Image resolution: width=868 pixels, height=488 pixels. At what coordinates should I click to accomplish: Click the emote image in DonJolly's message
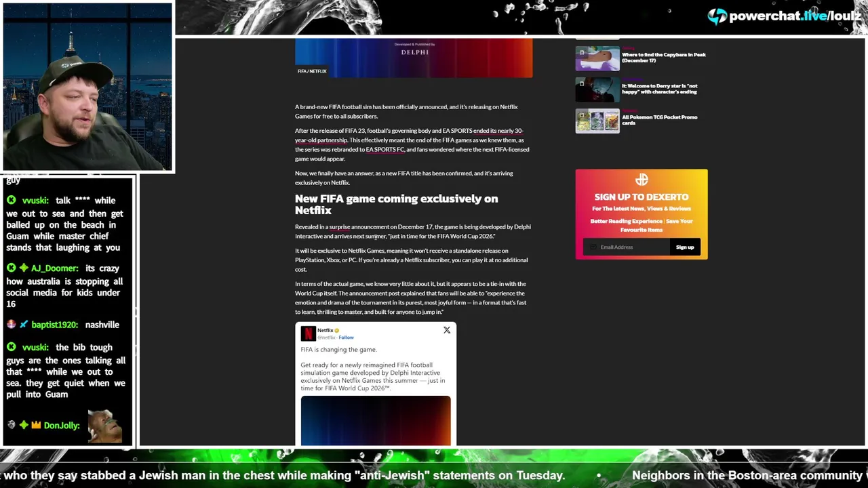point(105,426)
